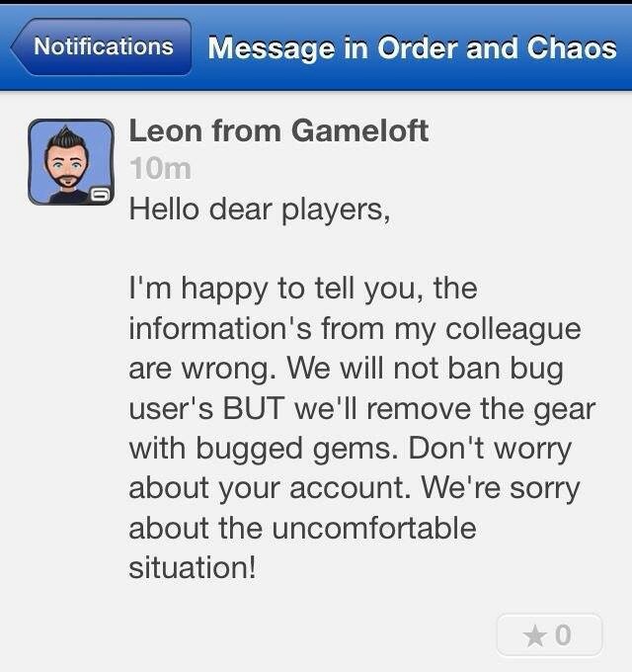Click the left arrow tip of the Notifications button
This screenshot has height=672, width=632.
pos(17,46)
